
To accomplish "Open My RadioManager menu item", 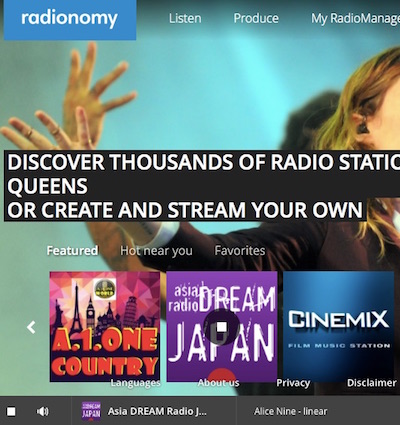I will click(355, 19).
